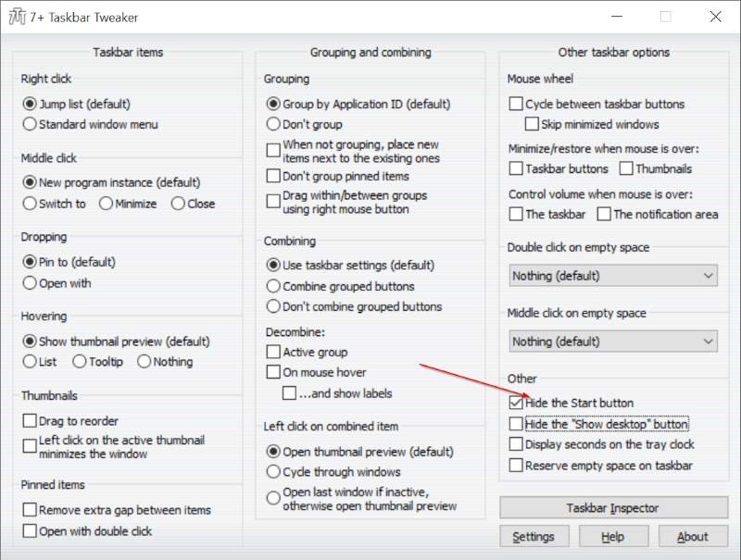This screenshot has width=741, height=560.
Task: Uncheck "Hide the Start button"
Action: click(517, 404)
